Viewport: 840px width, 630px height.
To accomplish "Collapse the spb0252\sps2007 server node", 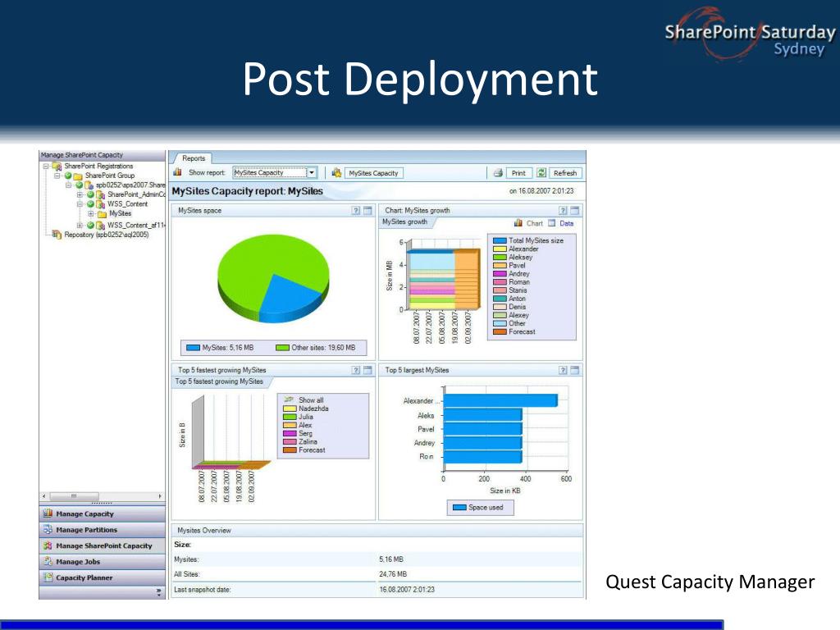I will point(68,185).
